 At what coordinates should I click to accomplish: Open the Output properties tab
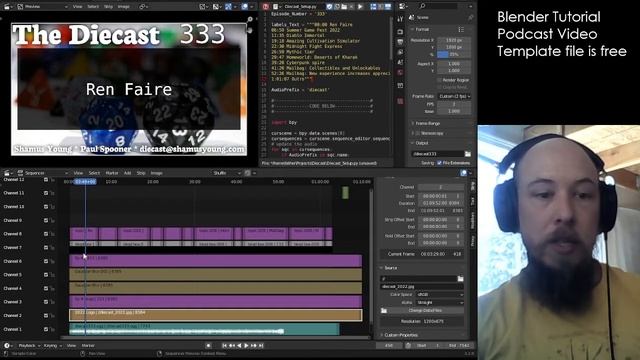400,42
